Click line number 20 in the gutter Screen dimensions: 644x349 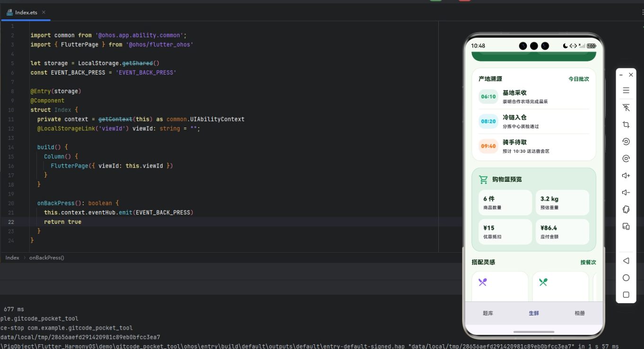[11, 203]
